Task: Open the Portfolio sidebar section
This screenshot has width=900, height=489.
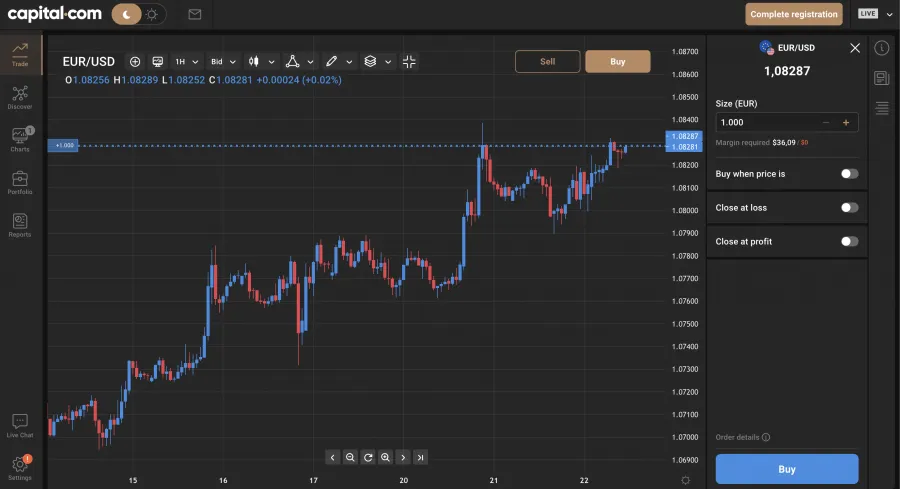Action: pyautogui.click(x=20, y=183)
